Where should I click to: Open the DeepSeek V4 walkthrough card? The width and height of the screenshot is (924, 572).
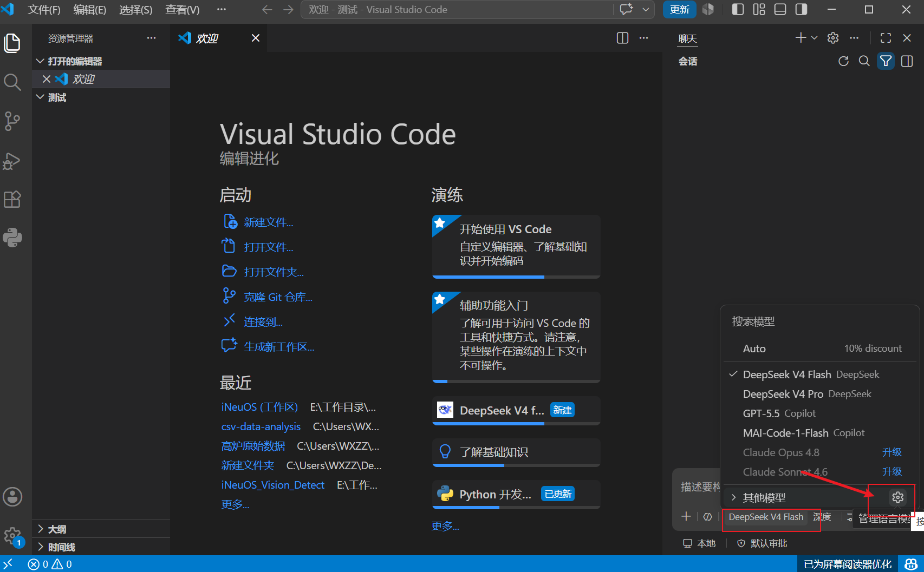point(516,411)
